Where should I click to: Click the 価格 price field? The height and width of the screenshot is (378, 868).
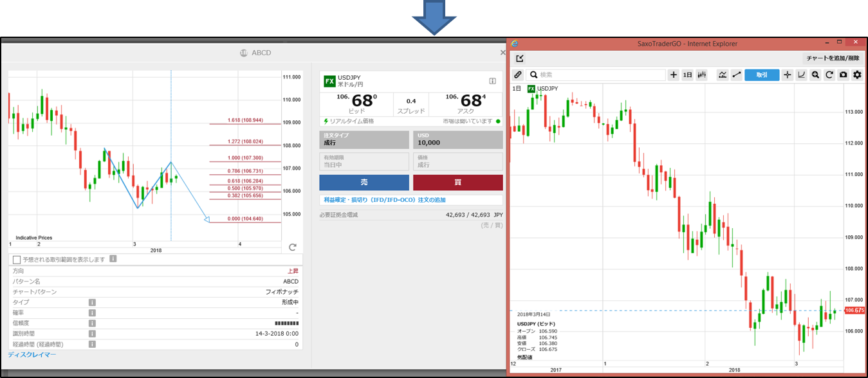click(x=458, y=161)
